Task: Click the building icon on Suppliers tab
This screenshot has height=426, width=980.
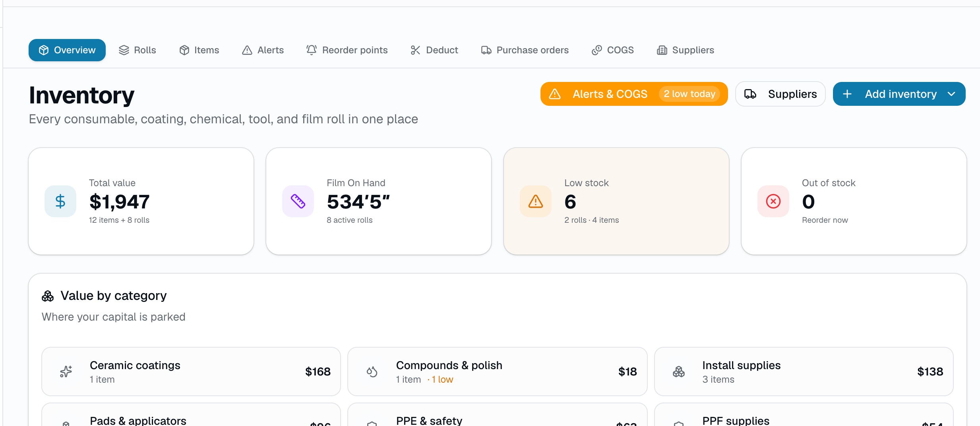Action: click(x=662, y=50)
